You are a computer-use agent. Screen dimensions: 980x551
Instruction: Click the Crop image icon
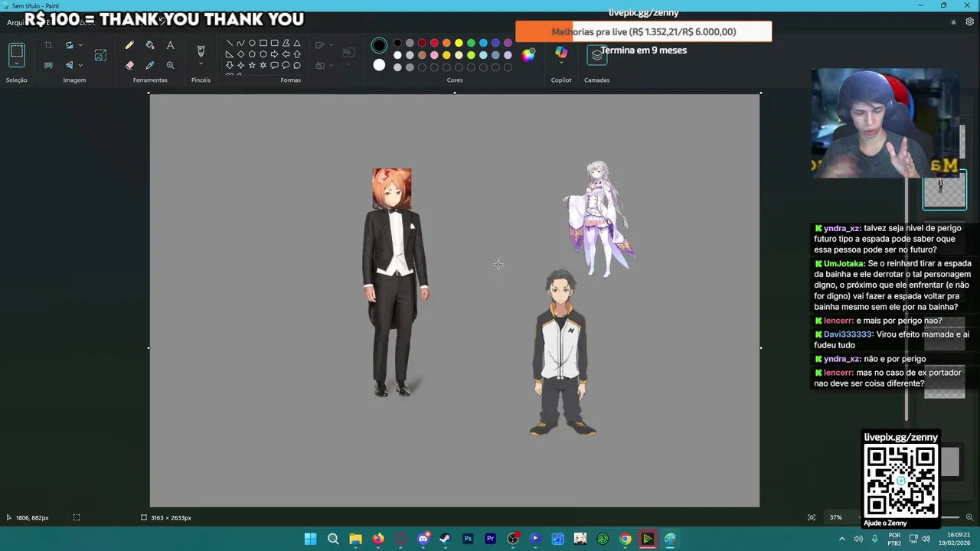pos(48,45)
